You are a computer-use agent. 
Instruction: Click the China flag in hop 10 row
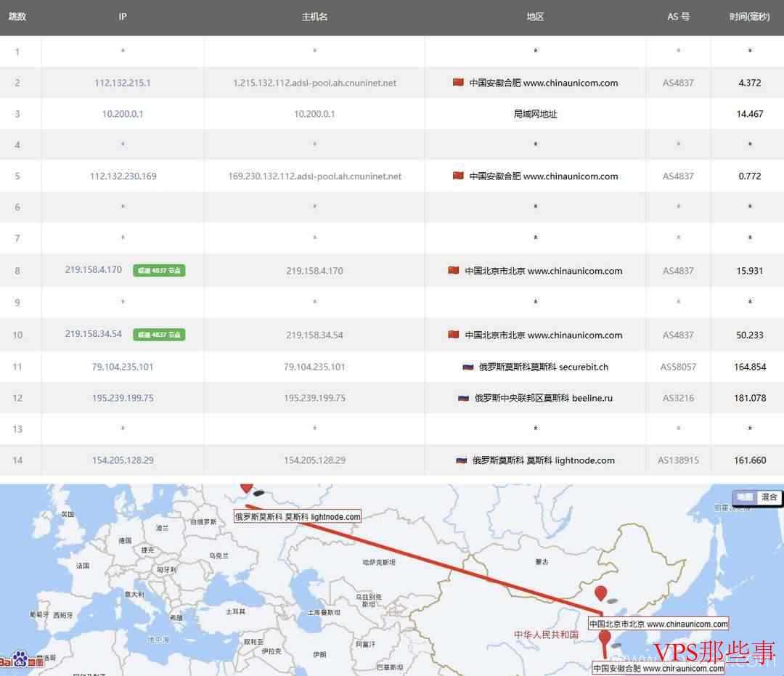click(454, 334)
